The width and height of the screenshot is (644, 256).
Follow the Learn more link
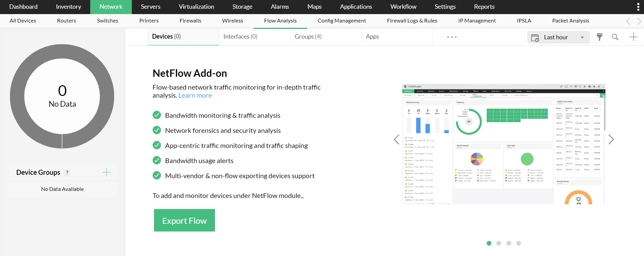coord(195,96)
